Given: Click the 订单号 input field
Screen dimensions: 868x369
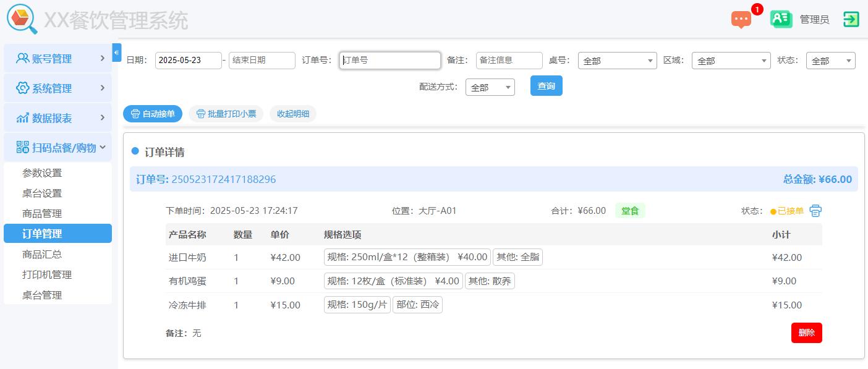Looking at the screenshot, I should click(x=389, y=61).
